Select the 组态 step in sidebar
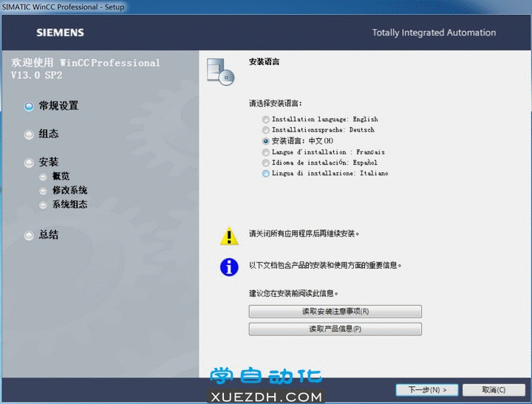The width and height of the screenshot is (532, 404). (41, 134)
